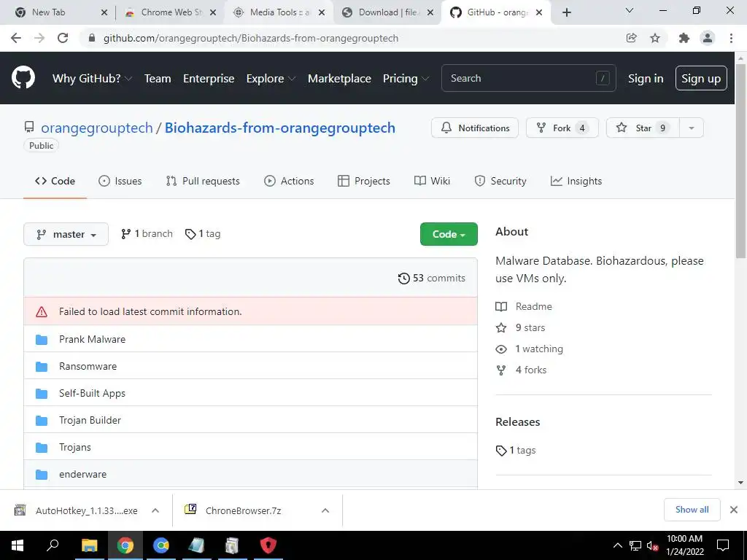Show hidden system tray icons

[617, 545]
